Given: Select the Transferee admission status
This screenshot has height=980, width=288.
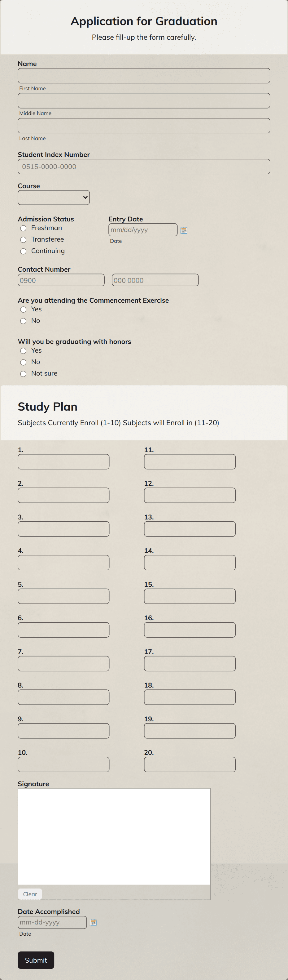Looking at the screenshot, I should click(23, 240).
